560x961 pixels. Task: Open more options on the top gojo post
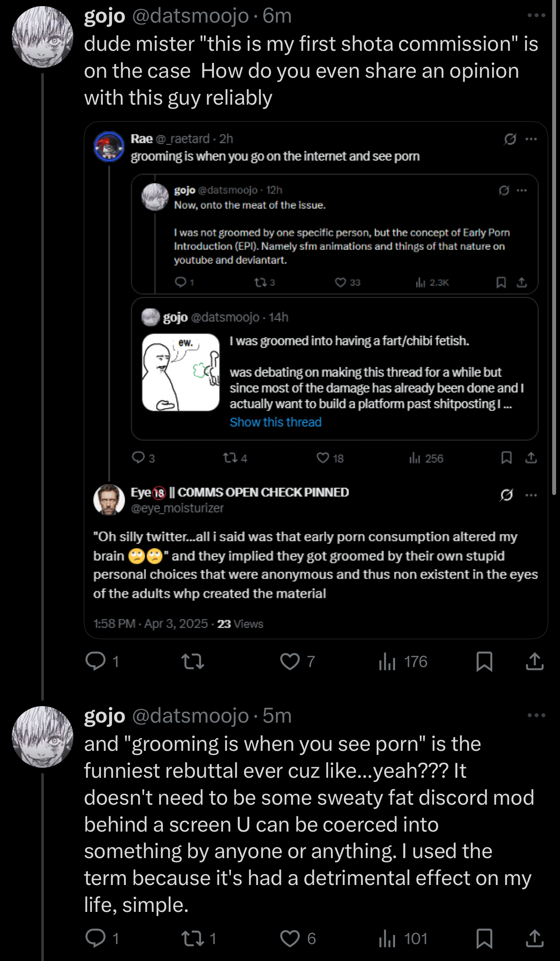click(536, 16)
